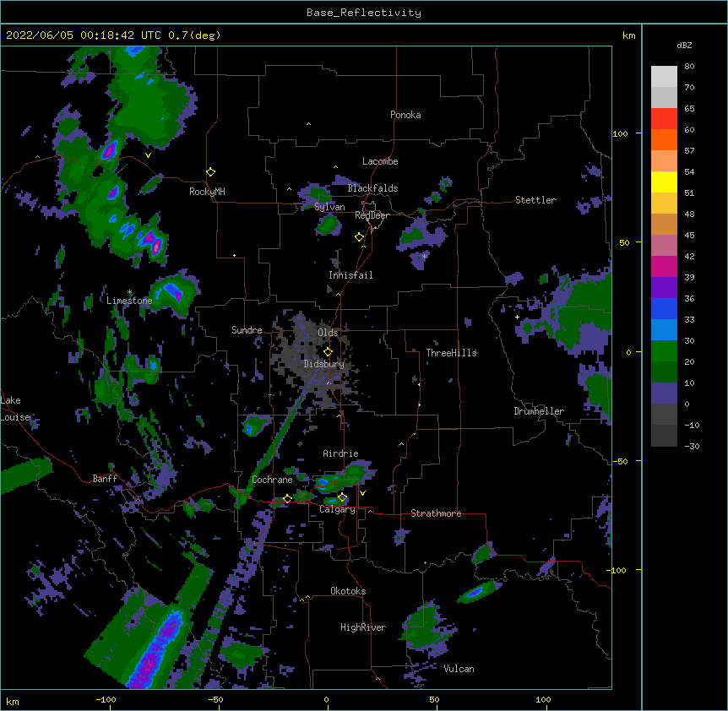Click the Lake Louise label

[14, 409]
